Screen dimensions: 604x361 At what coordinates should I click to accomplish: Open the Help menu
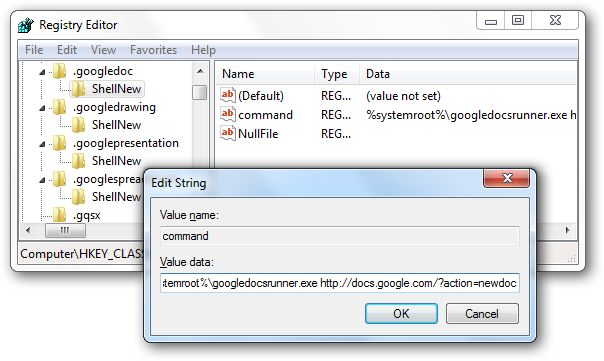[x=203, y=50]
